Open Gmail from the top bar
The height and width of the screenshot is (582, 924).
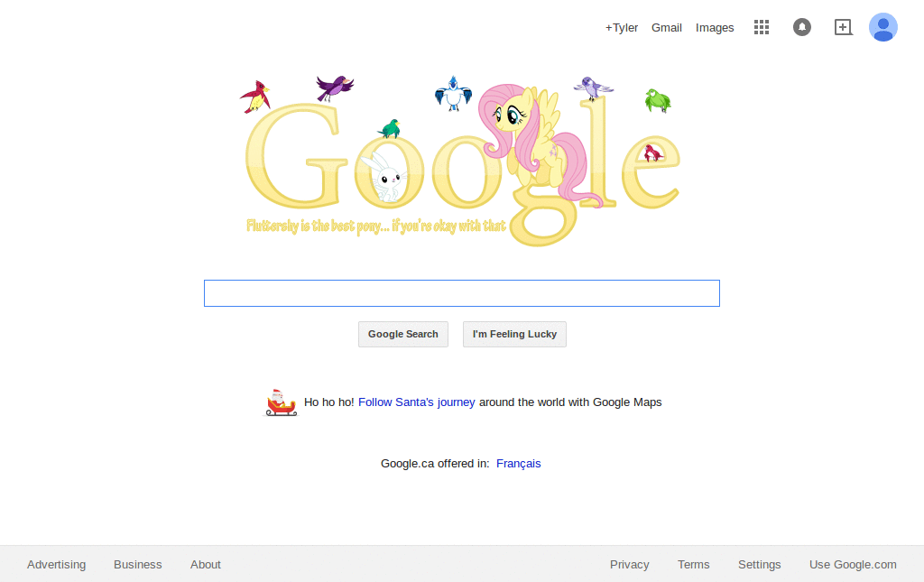click(x=667, y=28)
